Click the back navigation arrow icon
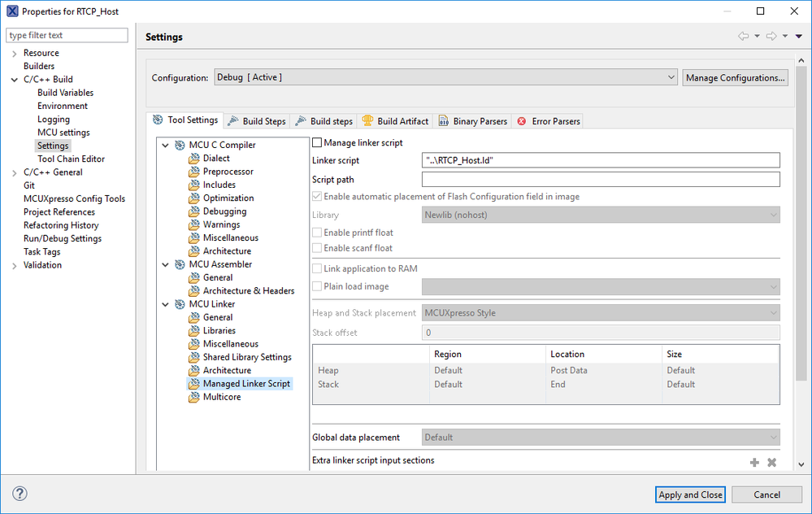 pos(743,37)
